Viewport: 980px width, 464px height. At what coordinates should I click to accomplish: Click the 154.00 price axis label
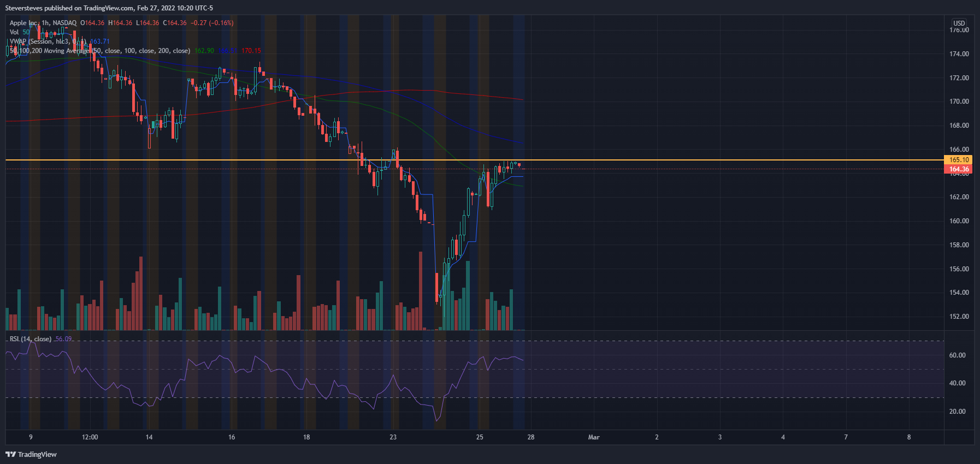[959, 293]
